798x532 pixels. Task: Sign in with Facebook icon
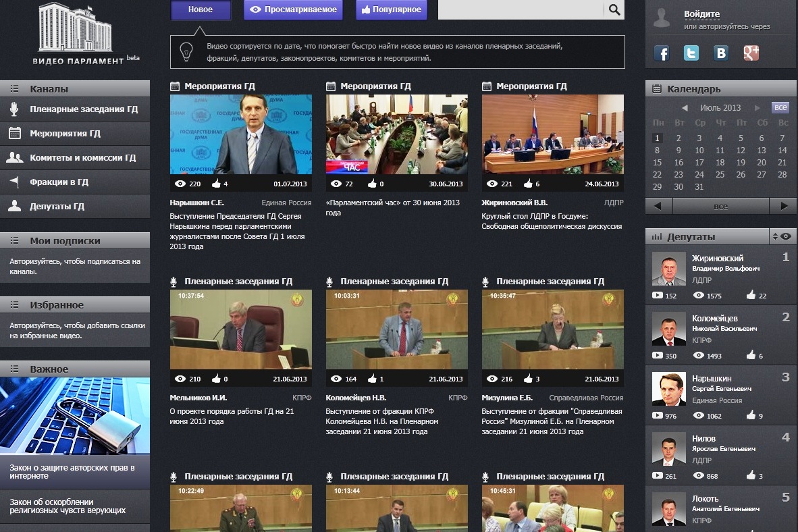pos(661,53)
